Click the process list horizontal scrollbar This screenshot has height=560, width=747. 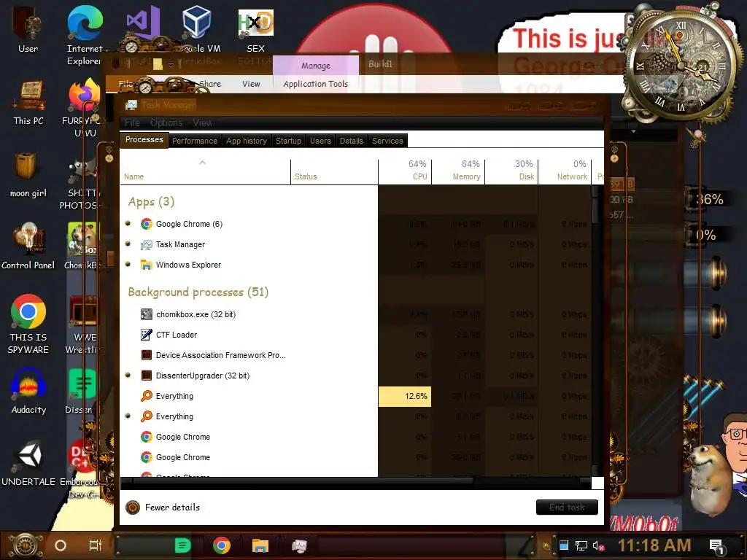coord(303,481)
